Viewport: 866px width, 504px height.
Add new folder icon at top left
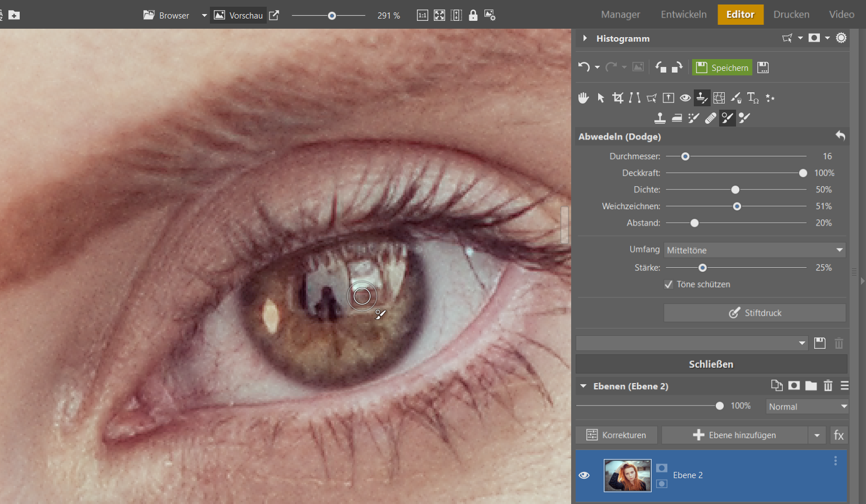[14, 15]
